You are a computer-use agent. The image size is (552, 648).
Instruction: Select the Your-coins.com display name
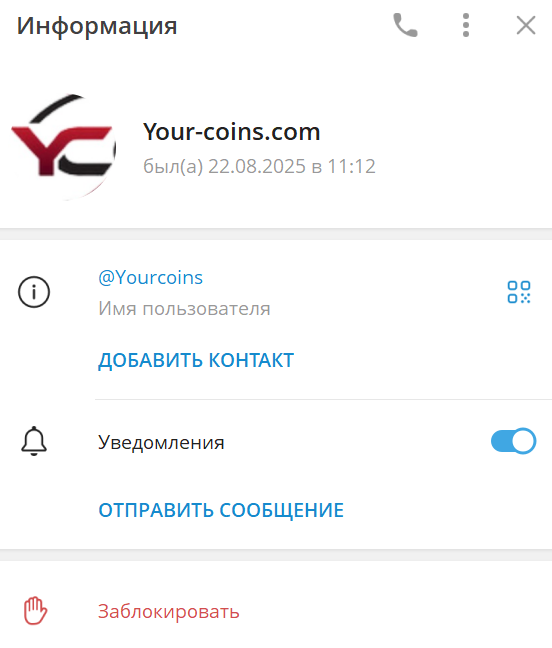click(x=231, y=132)
